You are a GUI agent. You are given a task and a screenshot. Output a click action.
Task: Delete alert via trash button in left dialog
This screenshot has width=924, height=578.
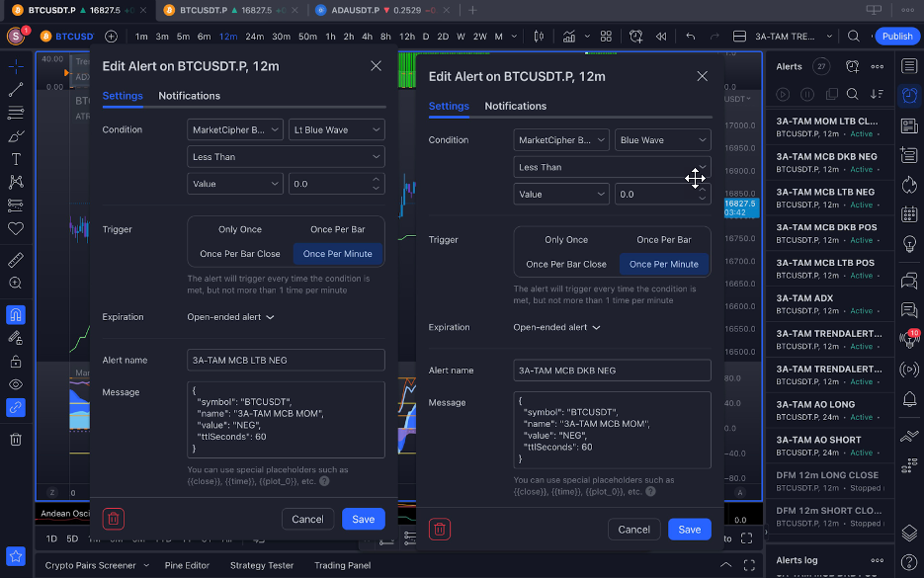click(114, 519)
